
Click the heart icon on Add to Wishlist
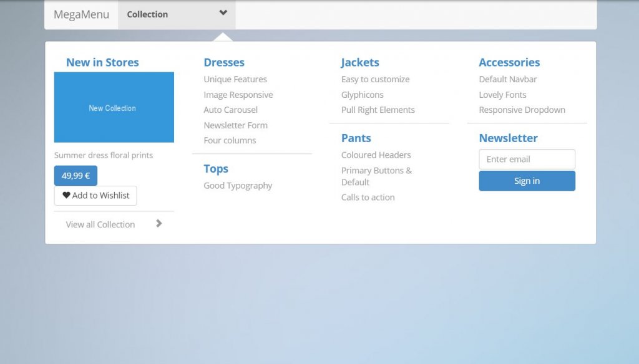tap(67, 195)
